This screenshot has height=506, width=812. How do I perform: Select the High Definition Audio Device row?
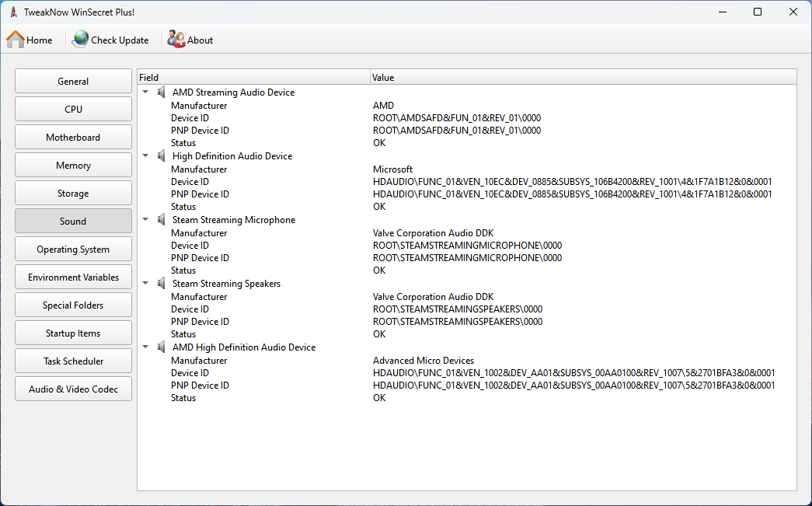(x=466, y=156)
